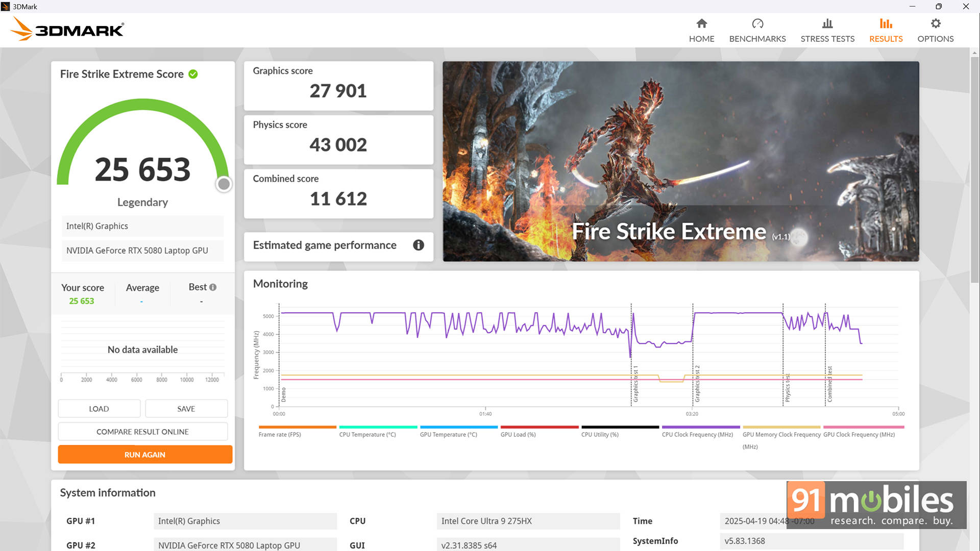Click the Graphics test 2 chart marker

[697, 384]
